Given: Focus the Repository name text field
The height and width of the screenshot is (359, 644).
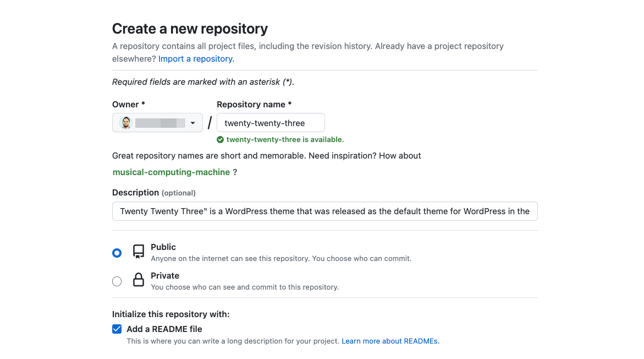Looking at the screenshot, I should point(271,123).
